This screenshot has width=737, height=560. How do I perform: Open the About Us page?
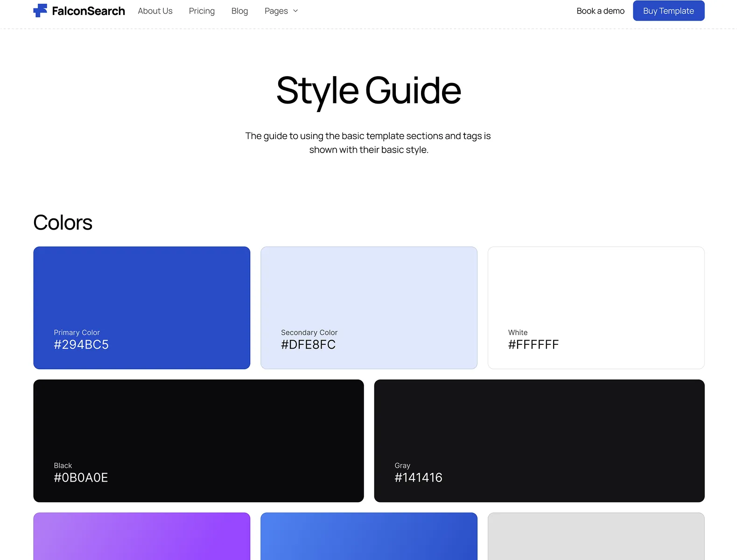click(x=155, y=11)
